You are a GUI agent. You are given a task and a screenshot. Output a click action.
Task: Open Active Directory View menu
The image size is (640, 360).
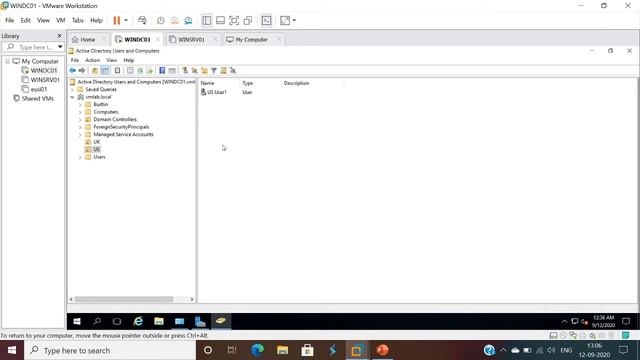[111, 60]
